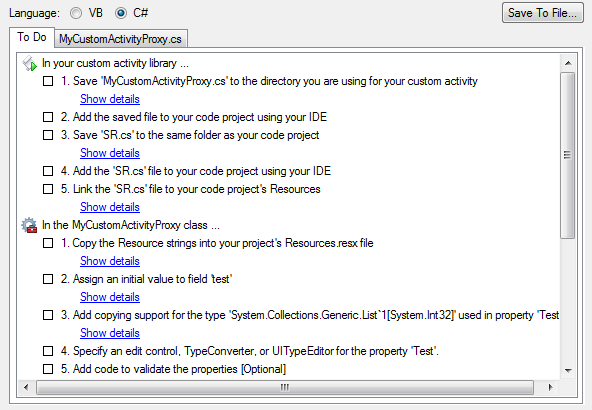The image size is (592, 410).
Task: Check the Link SR.cs to Resources item
Action: [48, 189]
